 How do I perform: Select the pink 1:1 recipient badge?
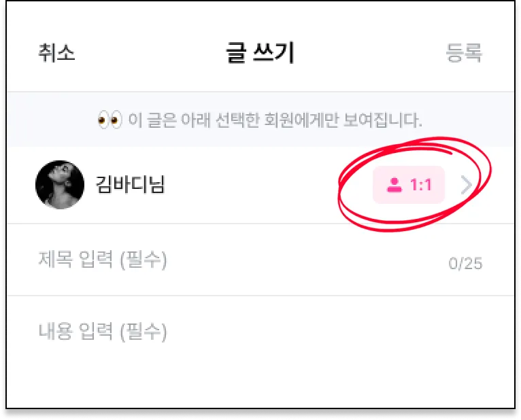tap(409, 185)
